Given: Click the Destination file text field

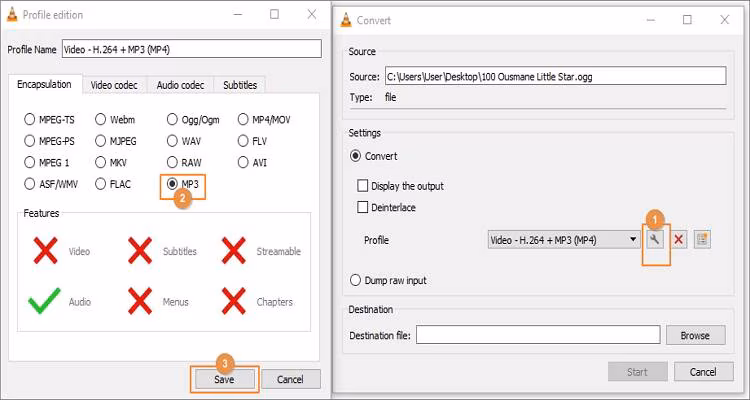Looking at the screenshot, I should pos(537,335).
